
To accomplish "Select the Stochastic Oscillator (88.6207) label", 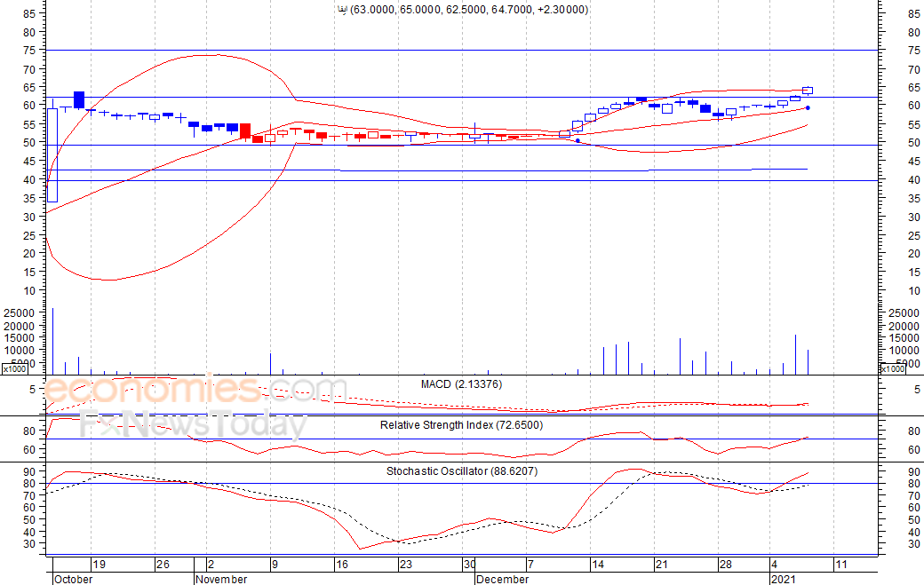I will tap(462, 470).
